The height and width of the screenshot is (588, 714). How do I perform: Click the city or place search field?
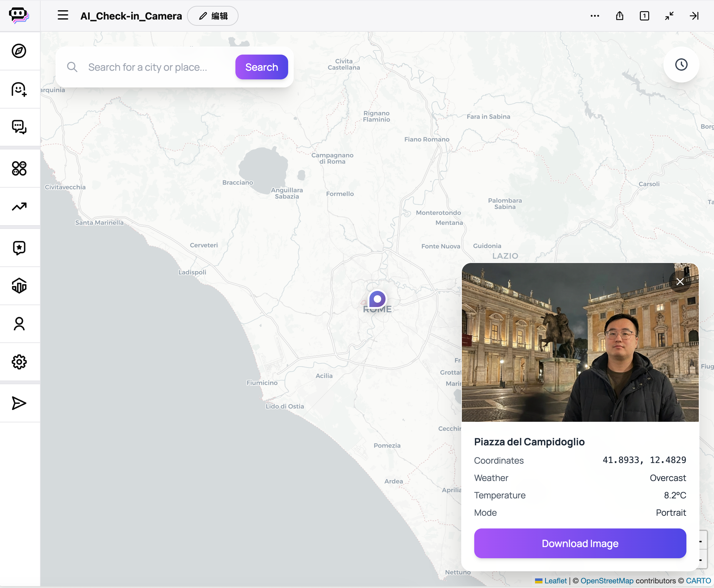(156, 67)
